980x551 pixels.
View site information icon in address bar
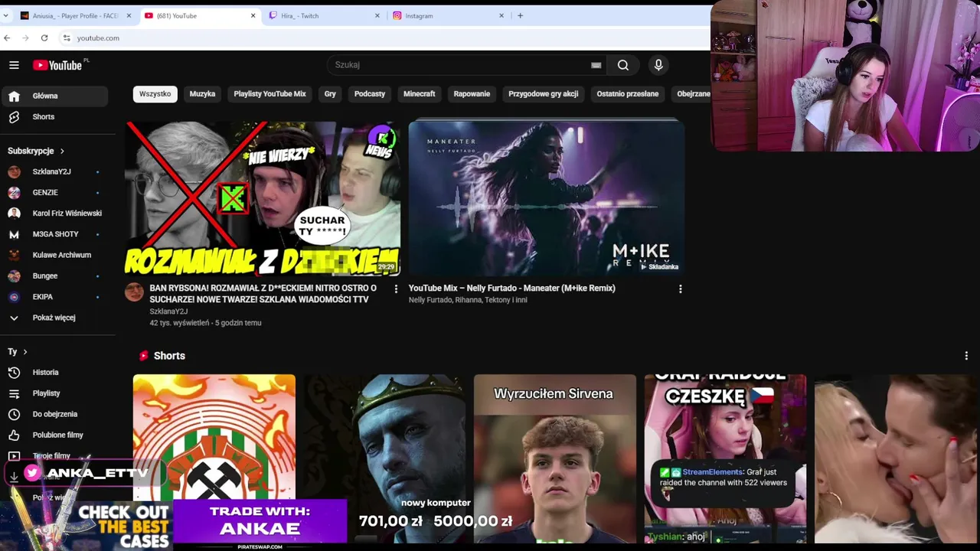pos(67,37)
